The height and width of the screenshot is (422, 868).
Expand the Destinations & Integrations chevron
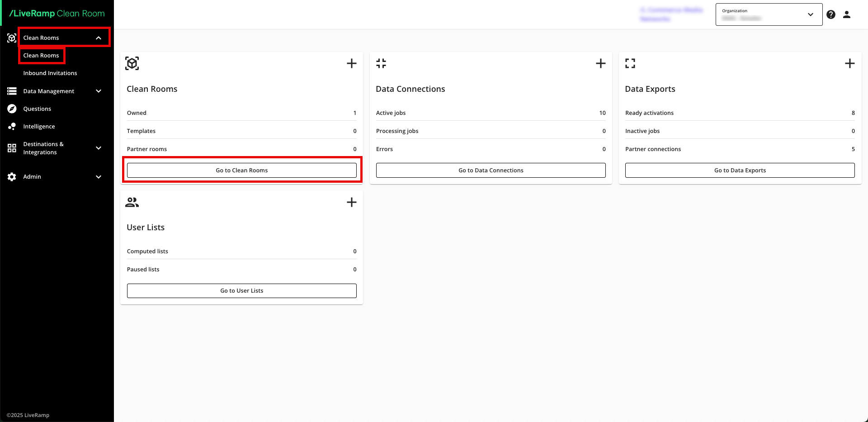pos(99,148)
